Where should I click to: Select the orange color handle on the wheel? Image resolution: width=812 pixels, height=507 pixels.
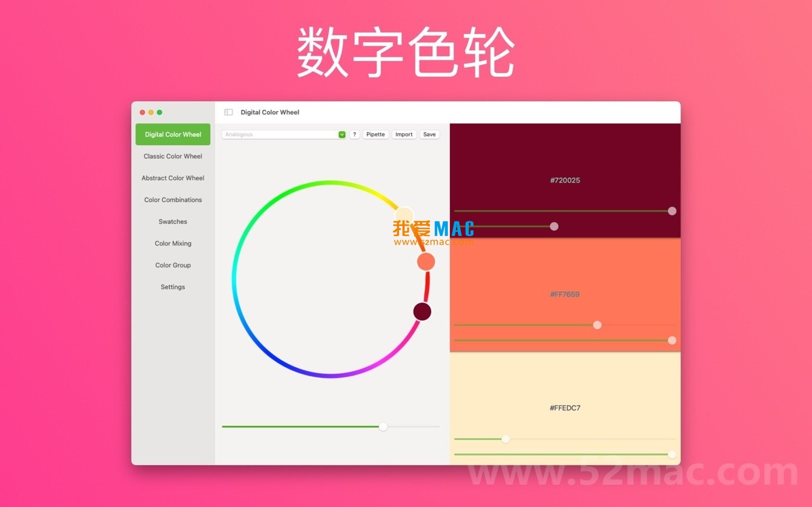pyautogui.click(x=426, y=261)
